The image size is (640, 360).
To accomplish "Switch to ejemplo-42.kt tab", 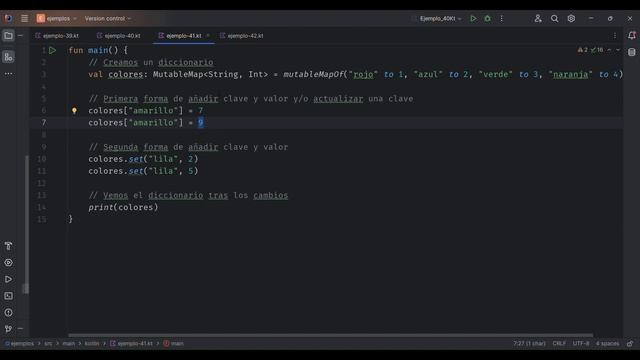I will (x=242, y=36).
